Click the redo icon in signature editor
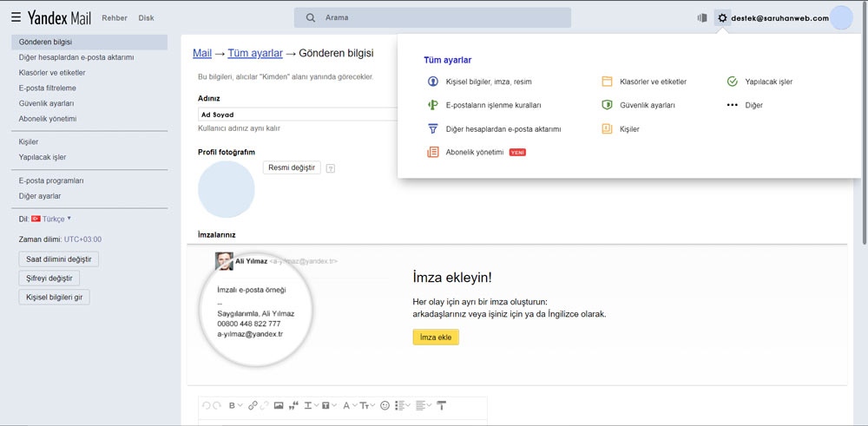 pyautogui.click(x=217, y=405)
